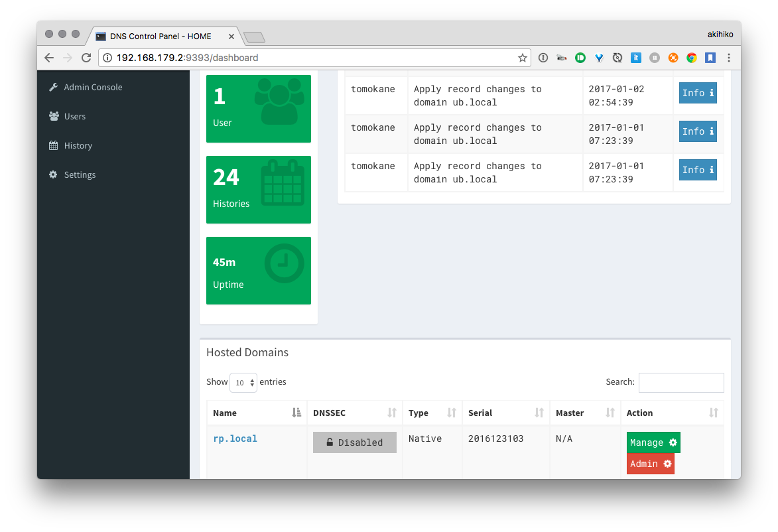The height and width of the screenshot is (532, 778).
Task: Click the gear icon inside the Manage button
Action: pyautogui.click(x=673, y=442)
